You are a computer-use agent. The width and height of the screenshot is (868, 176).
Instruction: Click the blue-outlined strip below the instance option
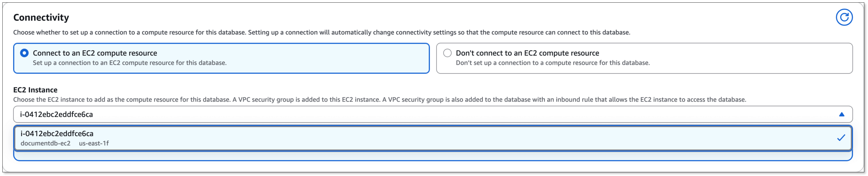pos(433,156)
